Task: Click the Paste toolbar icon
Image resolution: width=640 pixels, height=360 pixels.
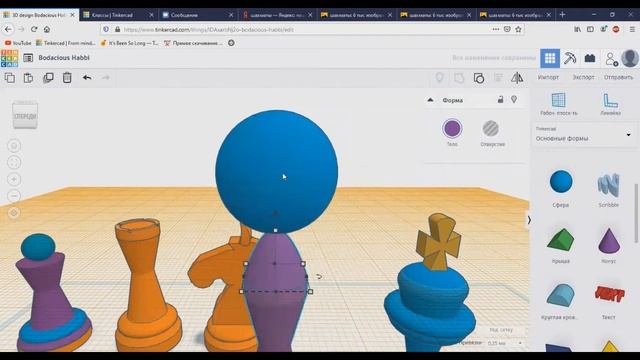Action: [x=28, y=78]
